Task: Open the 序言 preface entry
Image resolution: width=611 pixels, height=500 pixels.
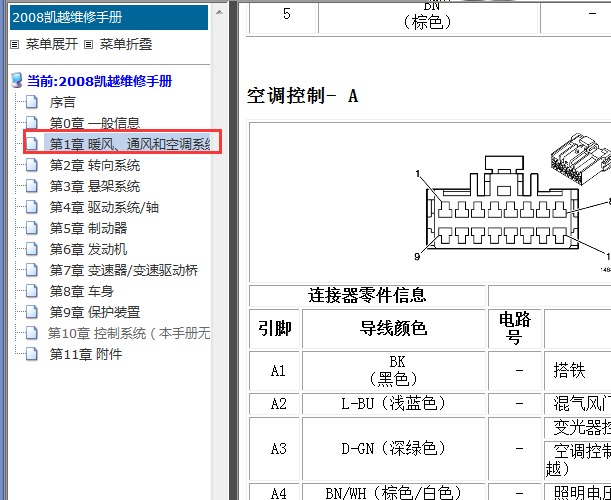Action: point(62,102)
